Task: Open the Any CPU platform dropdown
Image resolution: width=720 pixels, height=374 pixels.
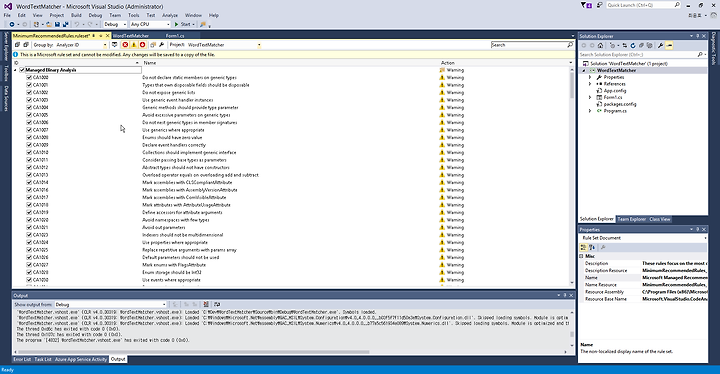Action: [x=150, y=24]
